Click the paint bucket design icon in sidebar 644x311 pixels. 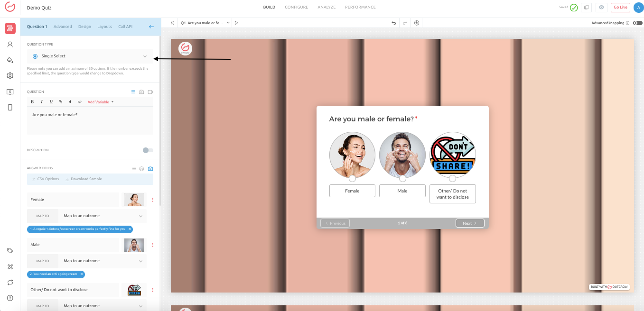10,60
